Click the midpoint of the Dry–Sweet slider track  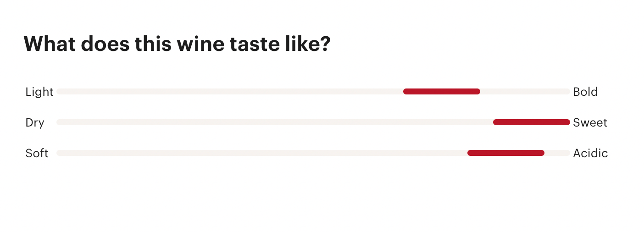point(313,122)
